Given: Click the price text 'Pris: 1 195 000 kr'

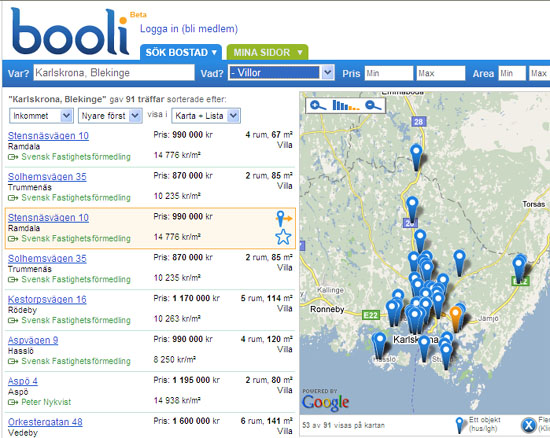Looking at the screenshot, I should coord(187,380).
